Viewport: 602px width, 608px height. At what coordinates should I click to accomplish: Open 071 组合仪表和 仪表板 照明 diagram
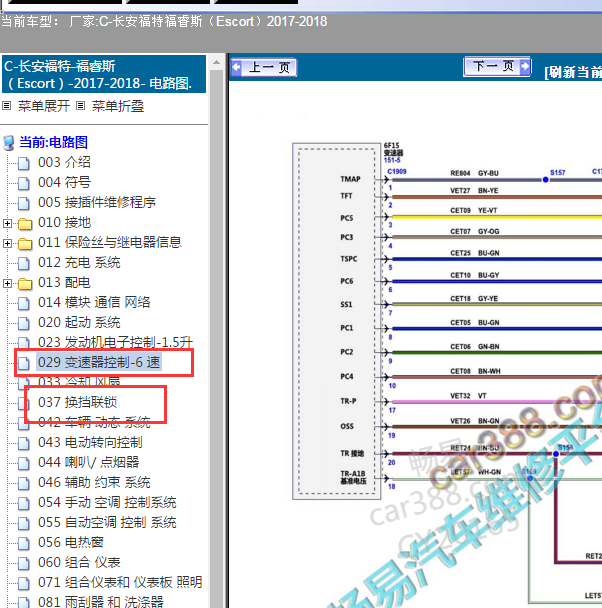(x=120, y=582)
